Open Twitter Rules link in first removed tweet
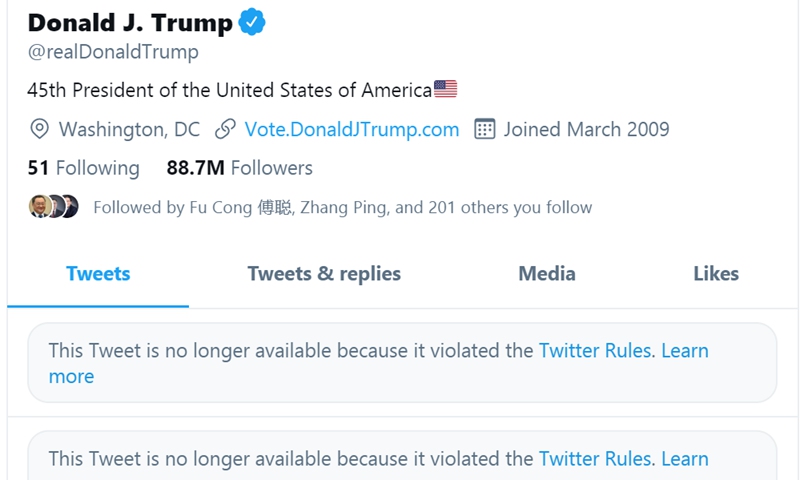The width and height of the screenshot is (800, 480). [596, 351]
